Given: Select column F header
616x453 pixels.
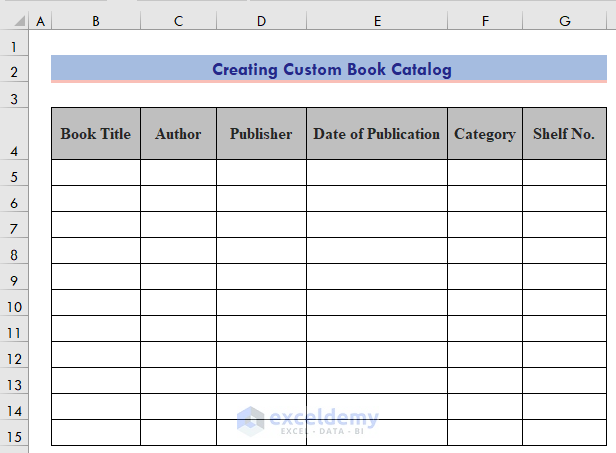Looking at the screenshot, I should (485, 21).
